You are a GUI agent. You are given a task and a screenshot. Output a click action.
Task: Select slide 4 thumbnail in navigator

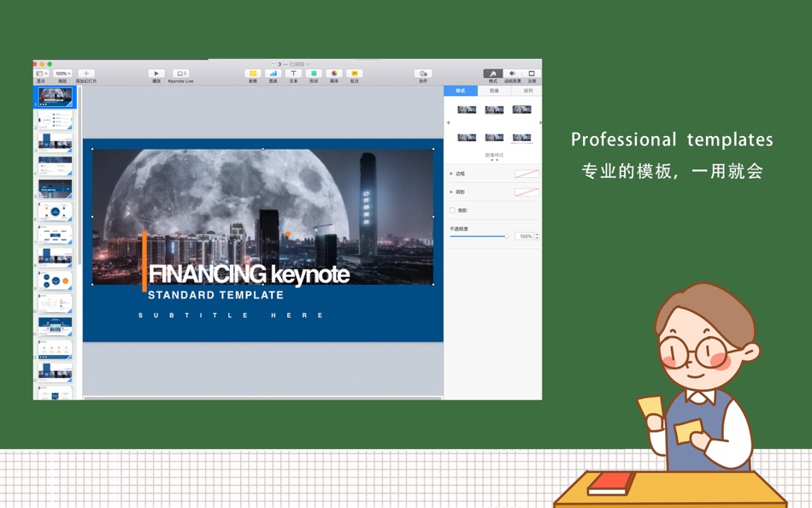(x=55, y=166)
